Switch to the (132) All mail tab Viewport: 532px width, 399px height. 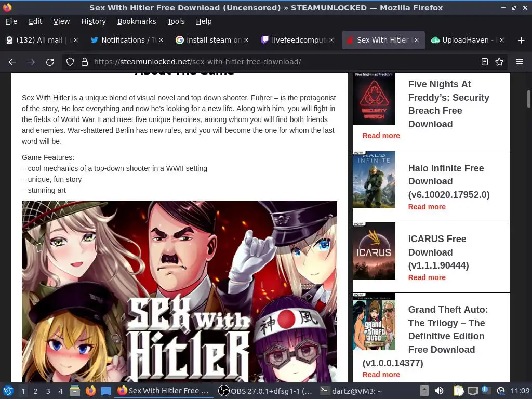tap(43, 40)
